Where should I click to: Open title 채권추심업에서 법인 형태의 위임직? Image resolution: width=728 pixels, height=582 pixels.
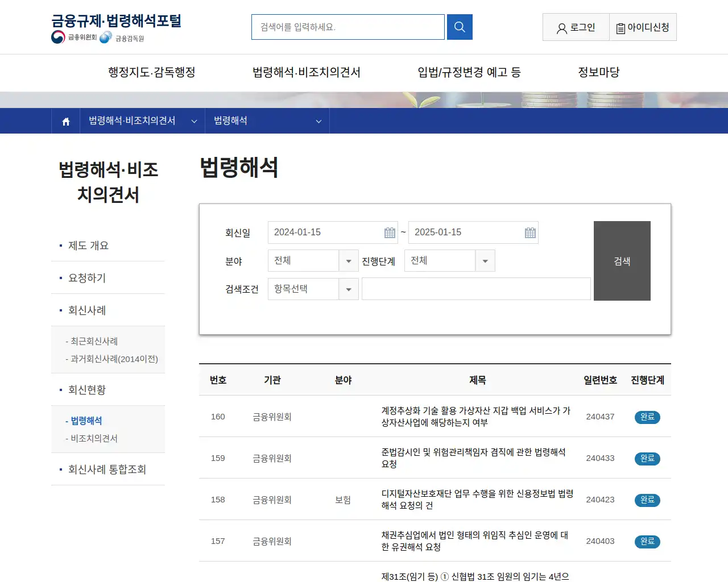[x=475, y=541]
